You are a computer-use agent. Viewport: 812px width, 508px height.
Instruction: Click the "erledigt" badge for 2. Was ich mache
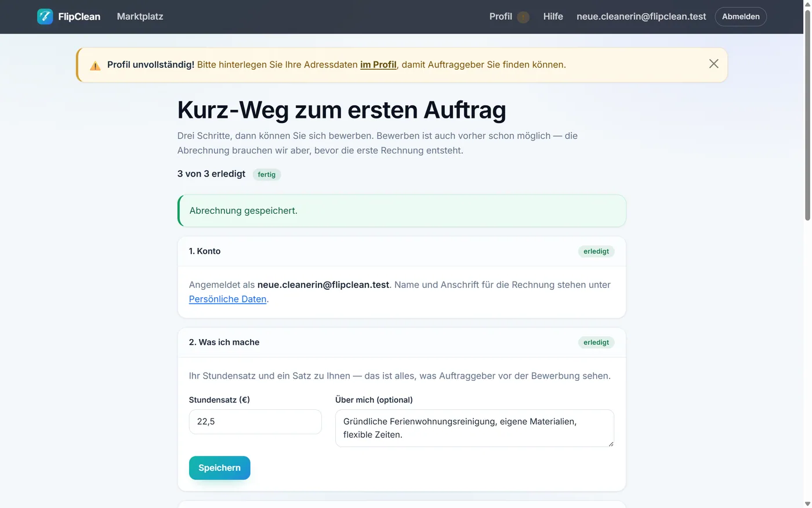click(x=596, y=343)
